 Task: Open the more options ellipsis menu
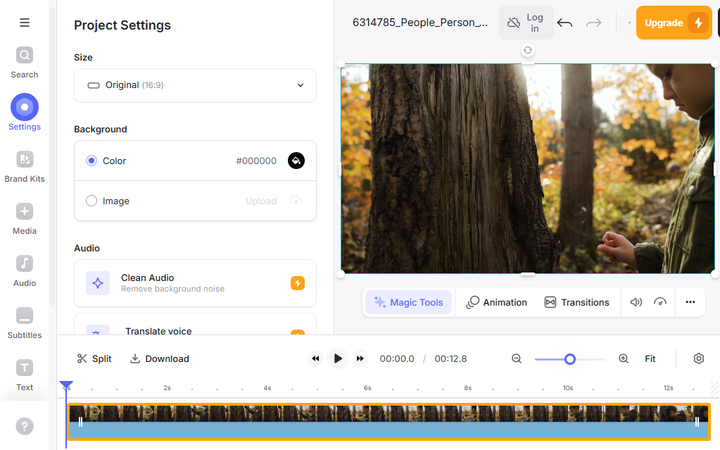click(690, 302)
